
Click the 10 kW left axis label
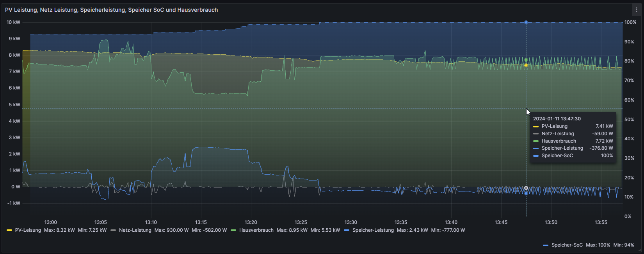(13, 22)
